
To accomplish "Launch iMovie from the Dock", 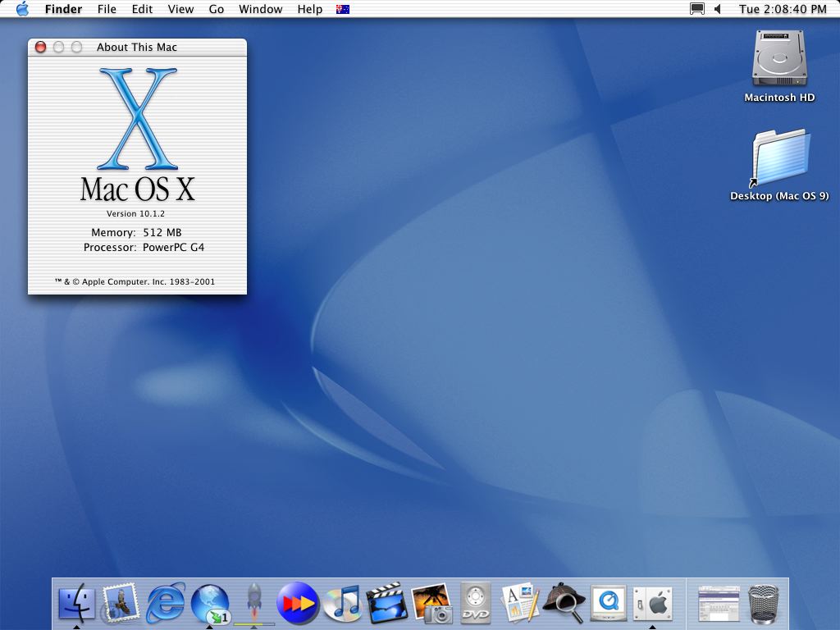I will pyautogui.click(x=387, y=603).
